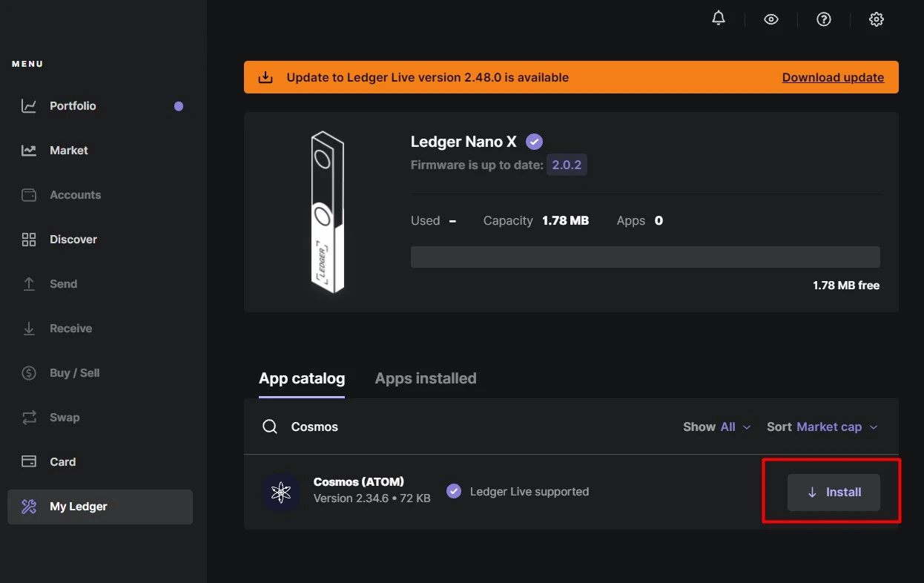Click the My Ledger tools icon
This screenshot has width=924, height=583.
pyautogui.click(x=29, y=507)
